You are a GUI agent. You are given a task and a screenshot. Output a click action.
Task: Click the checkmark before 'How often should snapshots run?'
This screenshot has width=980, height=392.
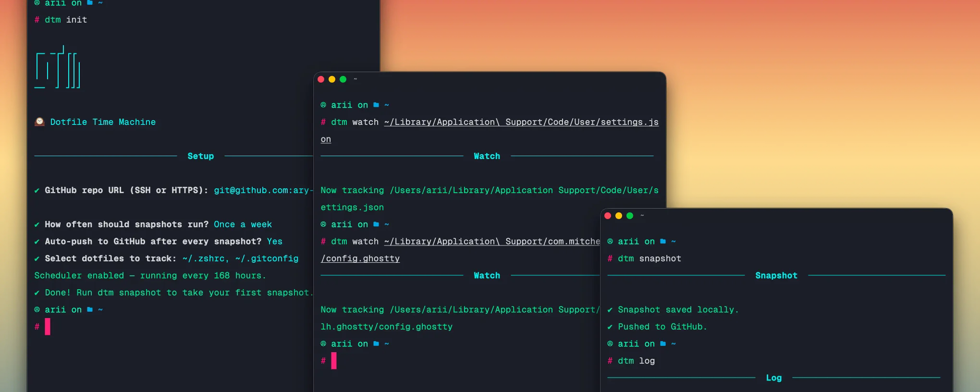point(37,224)
